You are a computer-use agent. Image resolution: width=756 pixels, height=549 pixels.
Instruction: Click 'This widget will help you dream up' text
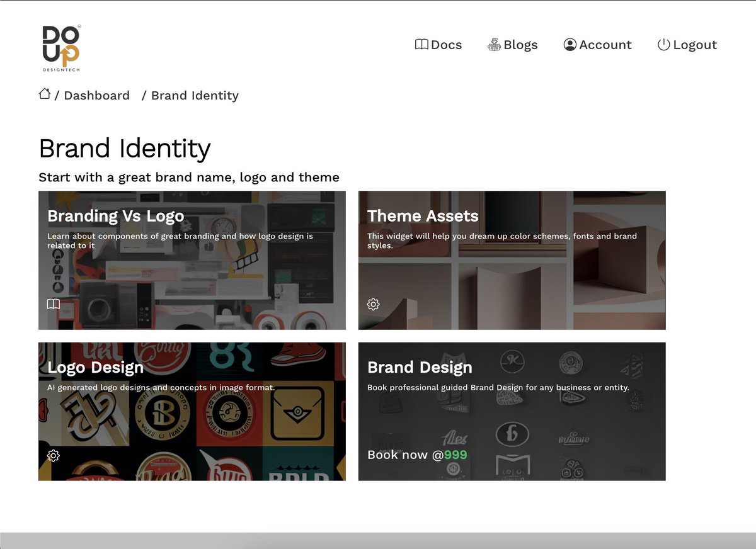pos(502,241)
